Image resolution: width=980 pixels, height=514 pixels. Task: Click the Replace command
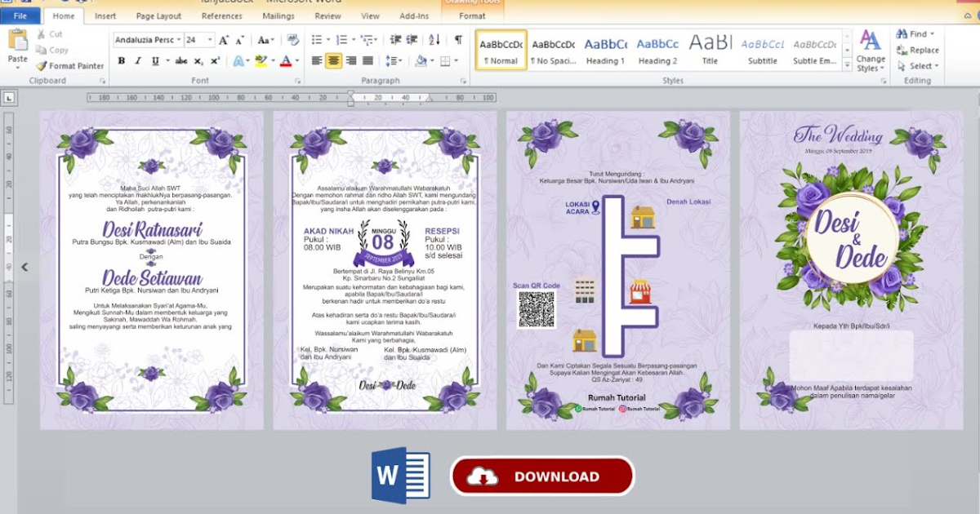[x=918, y=50]
